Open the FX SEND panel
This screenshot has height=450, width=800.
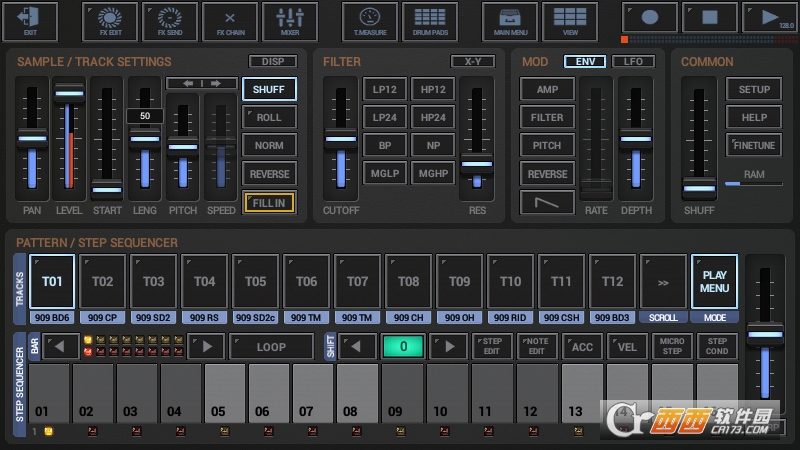pos(170,21)
